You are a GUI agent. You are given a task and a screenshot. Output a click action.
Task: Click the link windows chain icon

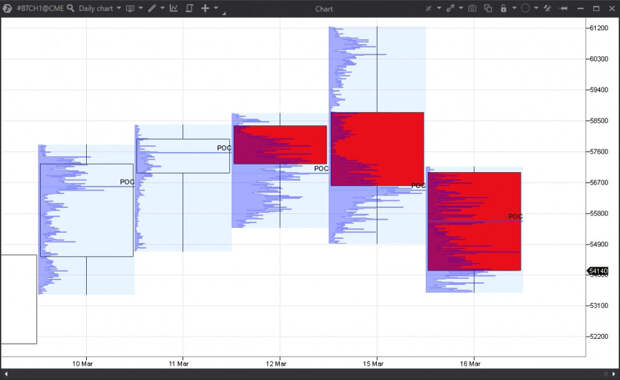point(450,8)
